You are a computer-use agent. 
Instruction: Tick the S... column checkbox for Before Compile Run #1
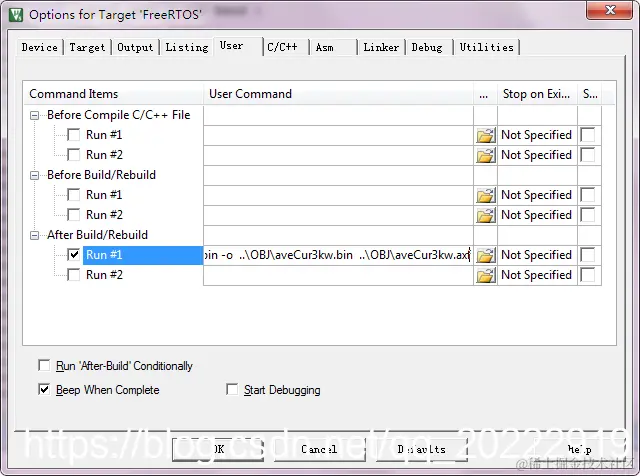tap(588, 135)
